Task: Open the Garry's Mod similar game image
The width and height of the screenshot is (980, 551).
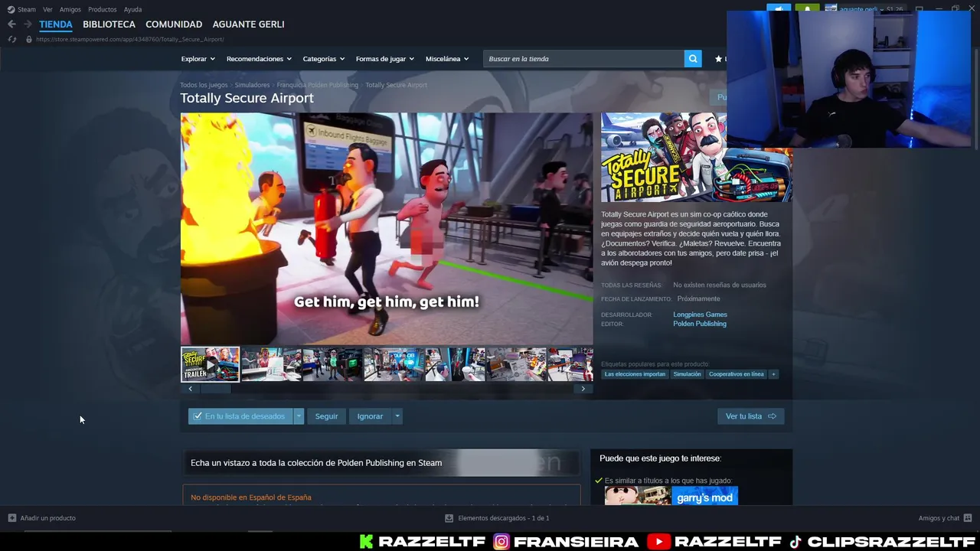Action: [704, 497]
